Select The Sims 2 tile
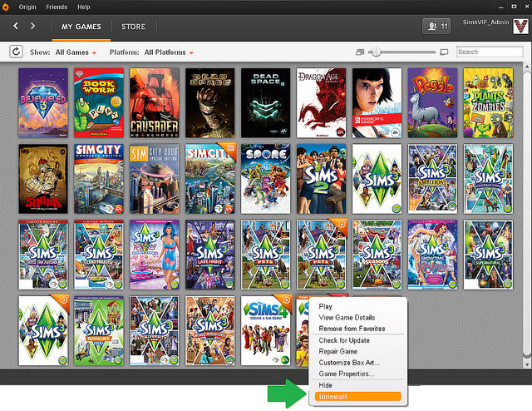This screenshot has height=411, width=532. (322, 179)
